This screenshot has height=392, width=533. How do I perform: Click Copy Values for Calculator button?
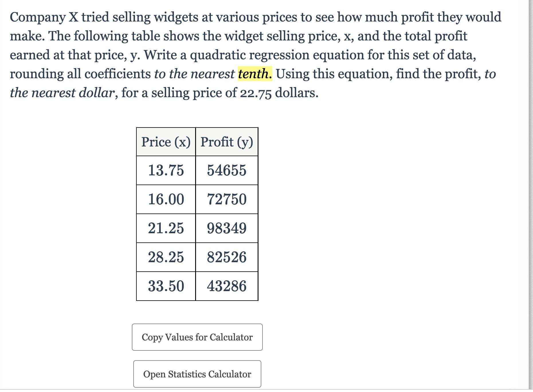tap(197, 337)
